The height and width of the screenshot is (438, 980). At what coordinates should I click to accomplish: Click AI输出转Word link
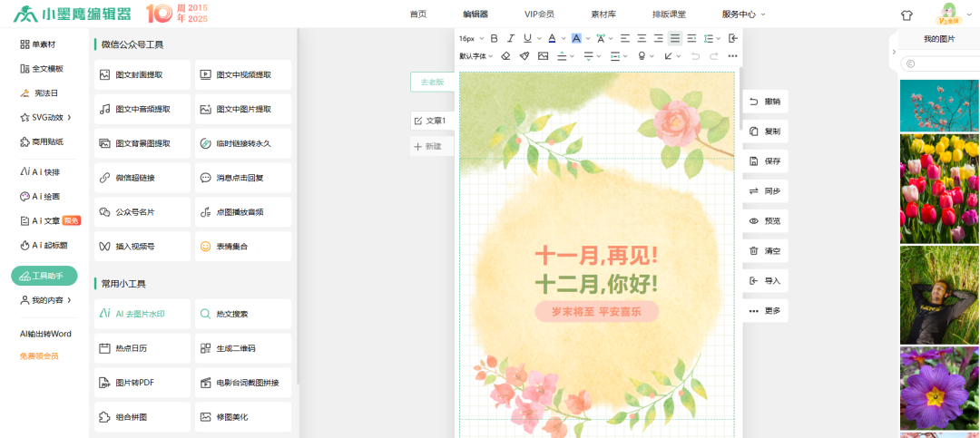tap(45, 334)
